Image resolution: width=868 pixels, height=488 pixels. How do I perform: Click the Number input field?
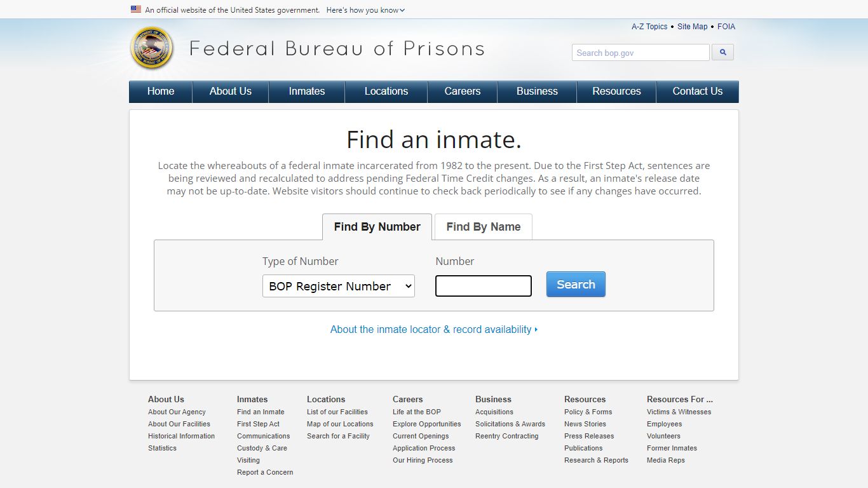[x=483, y=286]
